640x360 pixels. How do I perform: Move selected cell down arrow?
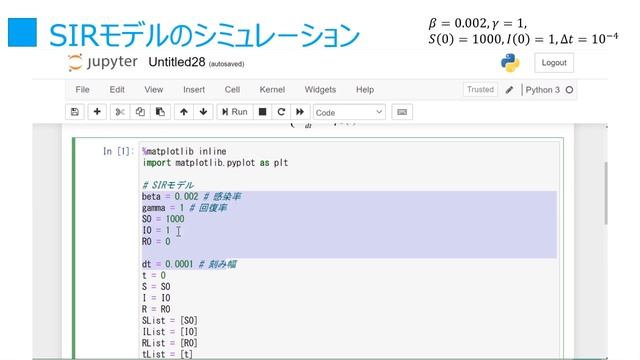tap(203, 112)
